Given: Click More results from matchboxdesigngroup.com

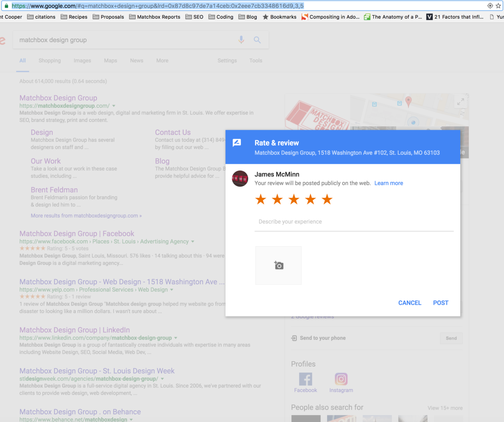Looking at the screenshot, I should pos(86,216).
